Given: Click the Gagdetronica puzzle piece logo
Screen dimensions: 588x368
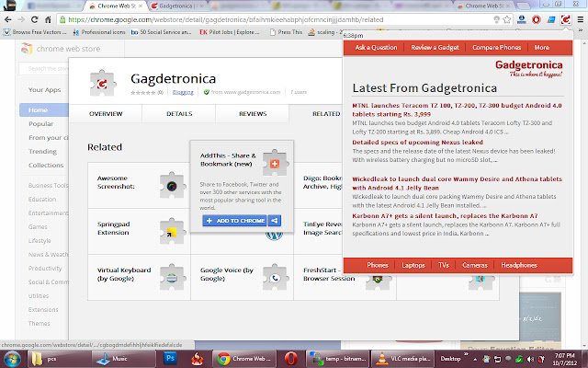Looking at the screenshot, I should pos(103,83).
